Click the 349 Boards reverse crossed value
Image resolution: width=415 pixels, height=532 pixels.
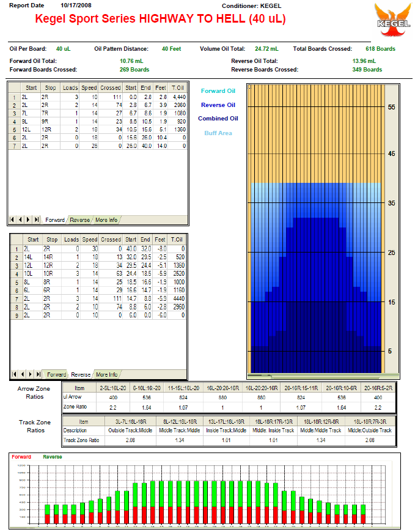click(x=367, y=70)
